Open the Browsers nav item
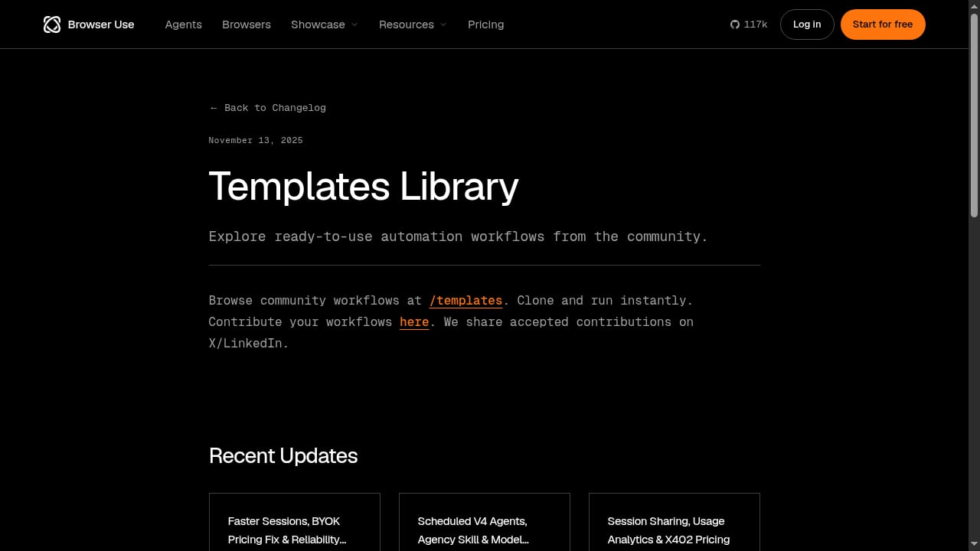The width and height of the screenshot is (980, 551). (x=247, y=24)
